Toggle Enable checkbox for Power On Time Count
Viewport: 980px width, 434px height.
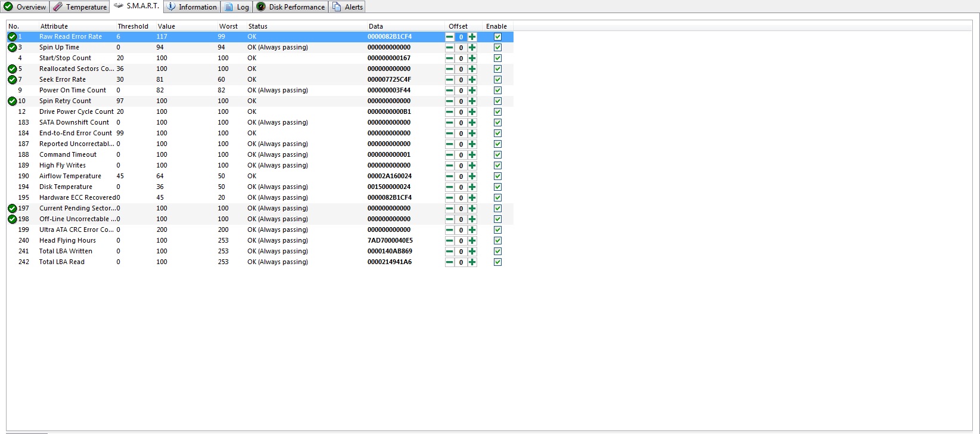[x=498, y=91]
